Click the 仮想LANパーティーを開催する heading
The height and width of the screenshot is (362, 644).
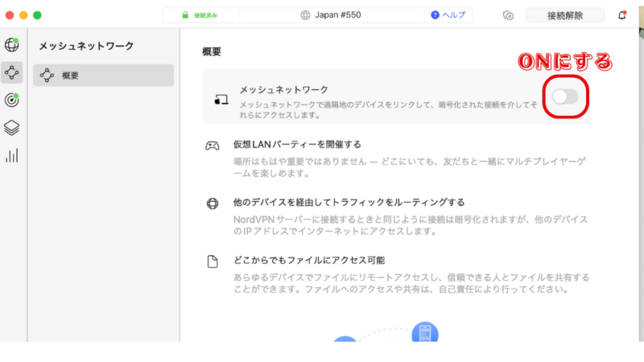tap(297, 144)
